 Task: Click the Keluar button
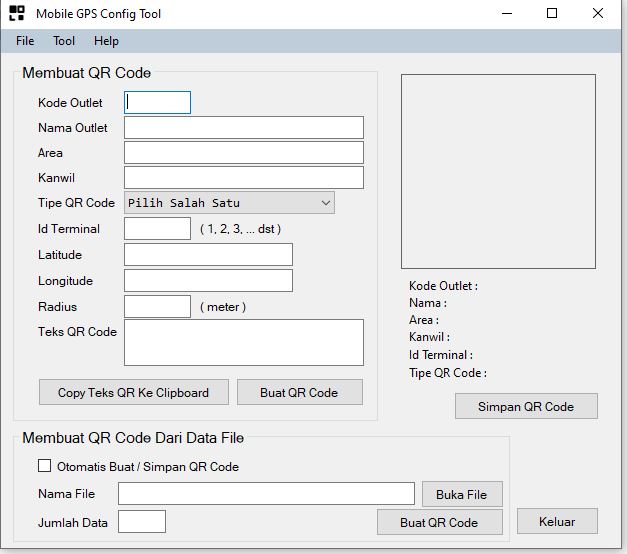coord(557,521)
